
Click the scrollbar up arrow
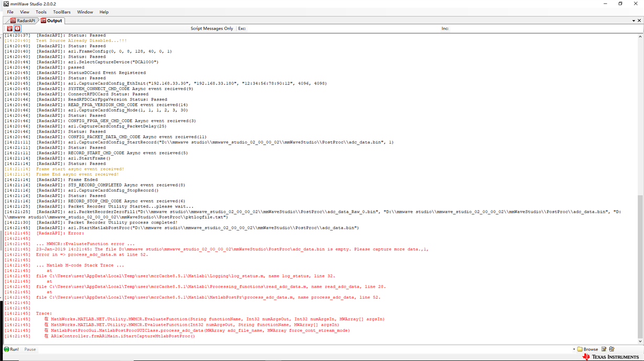(640, 37)
